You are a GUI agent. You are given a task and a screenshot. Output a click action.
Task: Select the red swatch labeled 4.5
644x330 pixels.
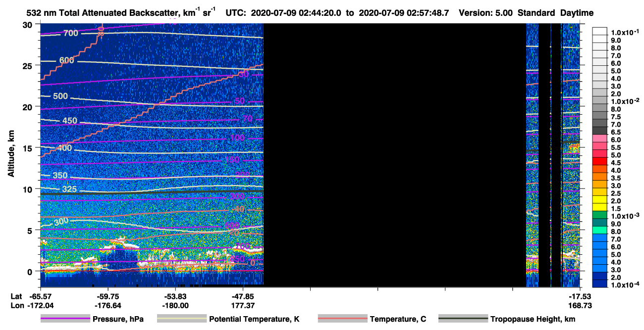tap(600, 161)
